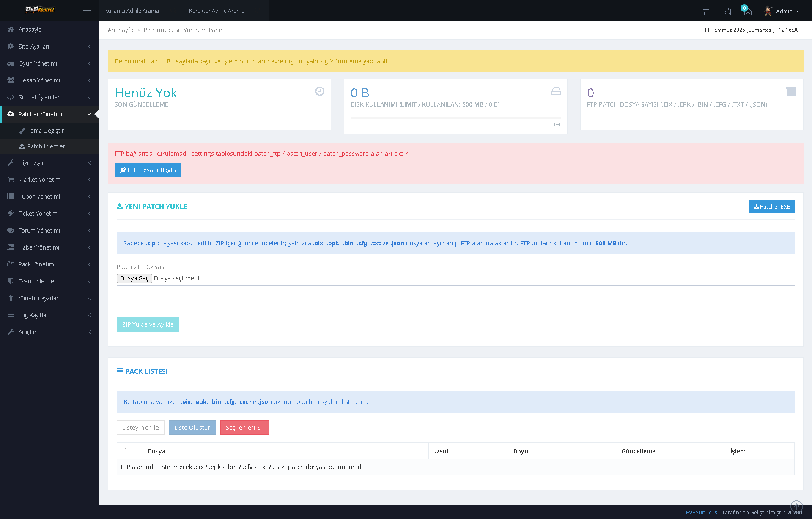Open the Admin user dropdown
Viewport: 812px width, 519px height.
tap(782, 11)
